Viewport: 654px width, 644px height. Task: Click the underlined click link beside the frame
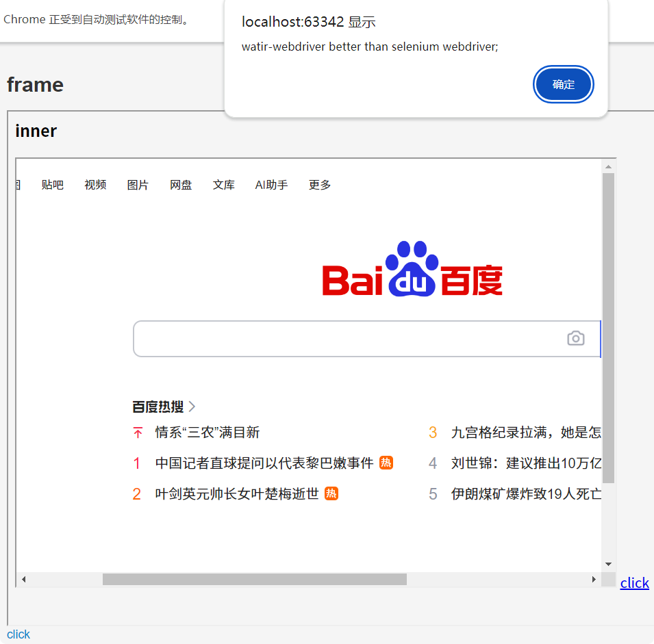tap(634, 582)
